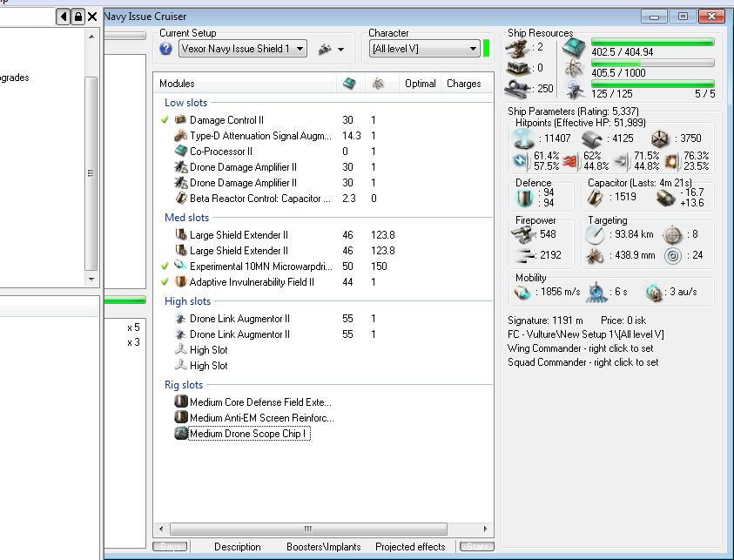Click the powergrid usage bar above 405.5 / 1000

tap(652, 63)
